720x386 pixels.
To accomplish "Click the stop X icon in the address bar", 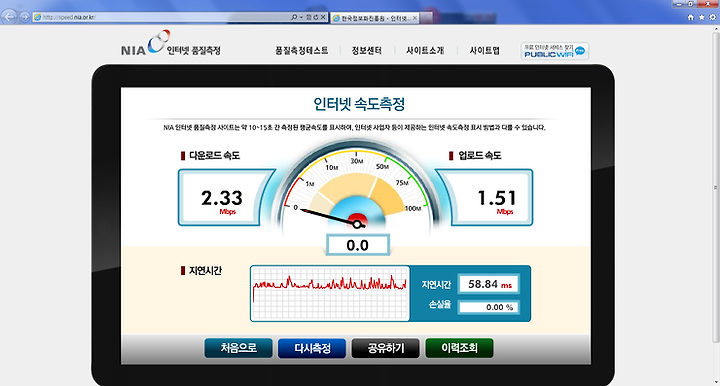I will (323, 17).
